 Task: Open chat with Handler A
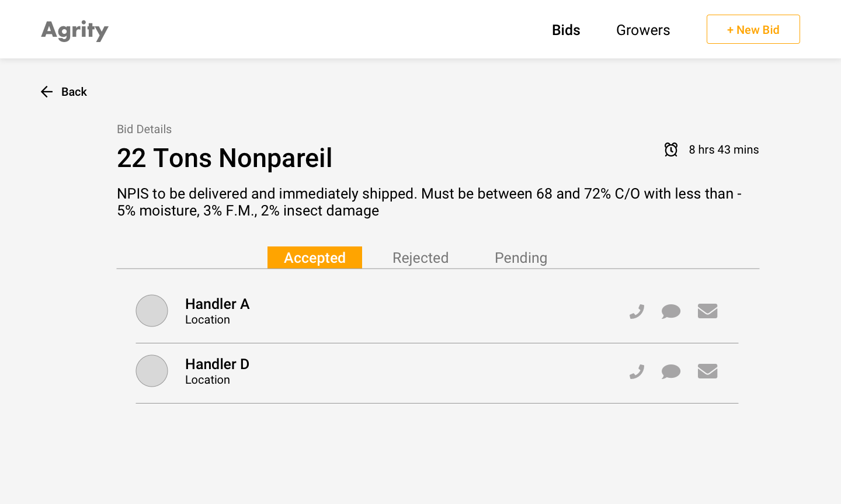tap(671, 311)
